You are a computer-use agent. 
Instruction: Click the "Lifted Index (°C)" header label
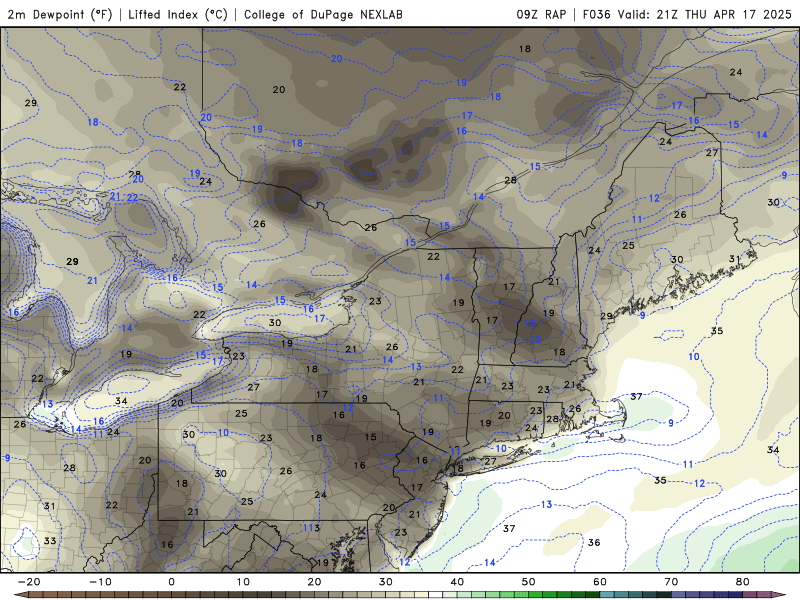pos(178,14)
